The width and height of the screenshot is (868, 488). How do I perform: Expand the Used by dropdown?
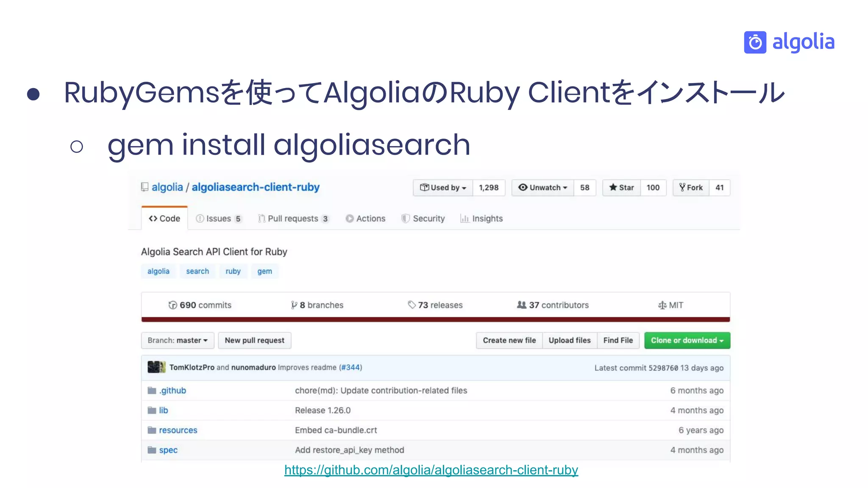443,188
